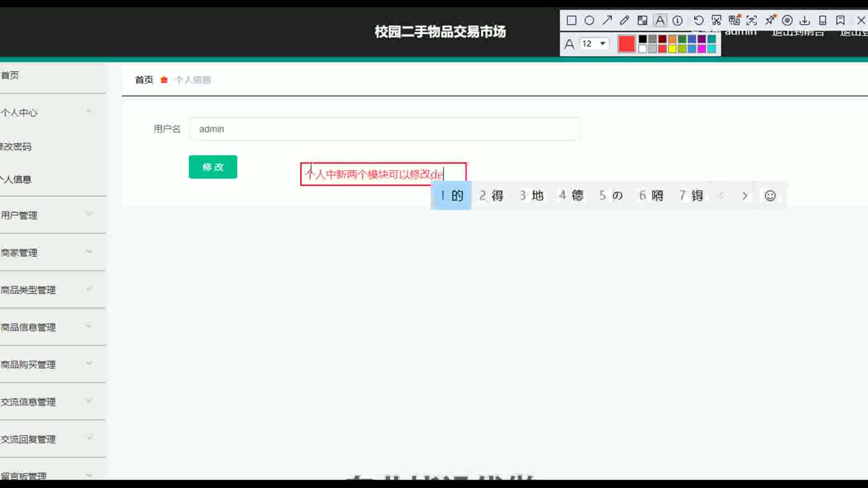Click the home icon in breadcrumb
868x488 pixels.
click(164, 80)
